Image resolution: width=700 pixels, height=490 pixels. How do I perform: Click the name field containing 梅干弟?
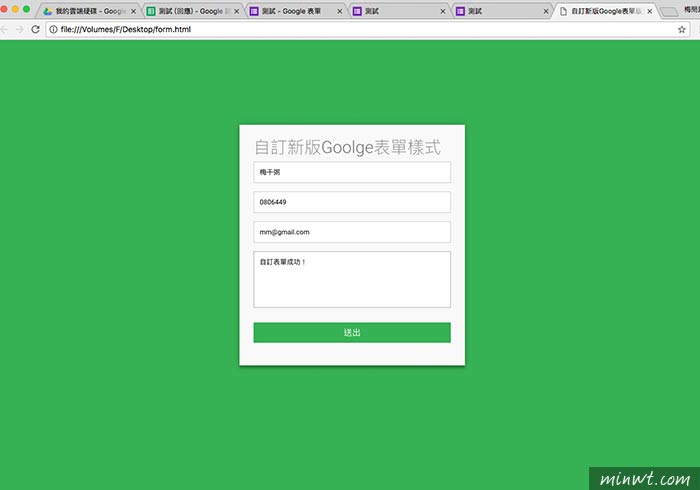(352, 172)
